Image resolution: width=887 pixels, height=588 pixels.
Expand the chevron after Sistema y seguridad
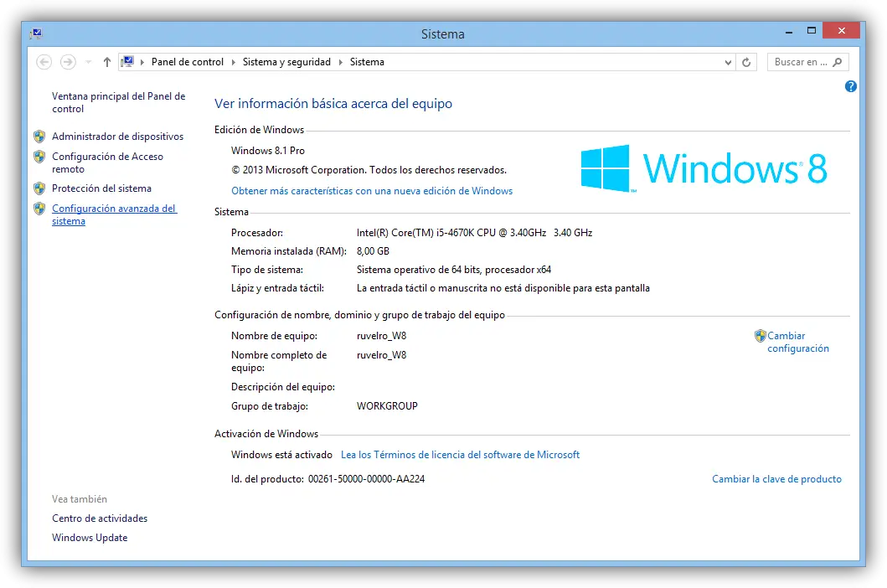pyautogui.click(x=341, y=62)
